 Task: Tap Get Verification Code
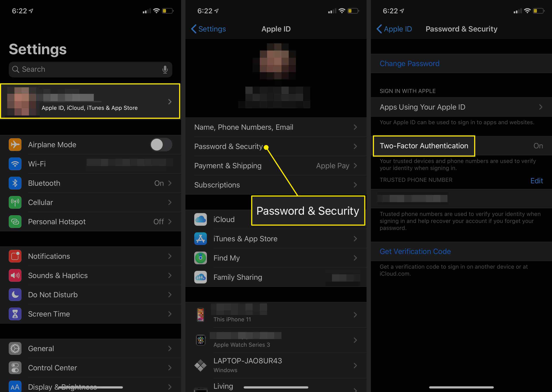coord(415,252)
